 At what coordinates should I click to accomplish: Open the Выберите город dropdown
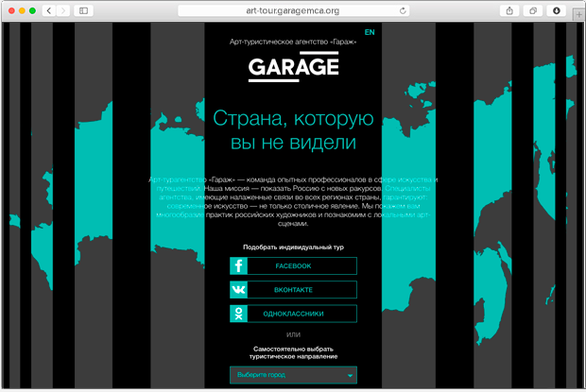293,375
